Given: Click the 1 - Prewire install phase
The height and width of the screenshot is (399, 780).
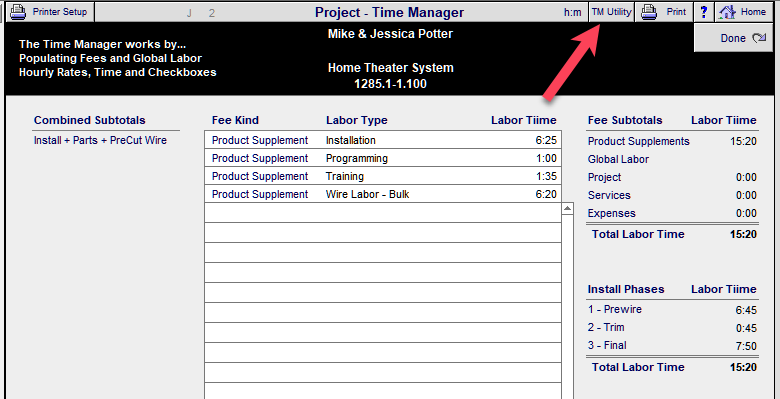Looking at the screenshot, I should (615, 309).
